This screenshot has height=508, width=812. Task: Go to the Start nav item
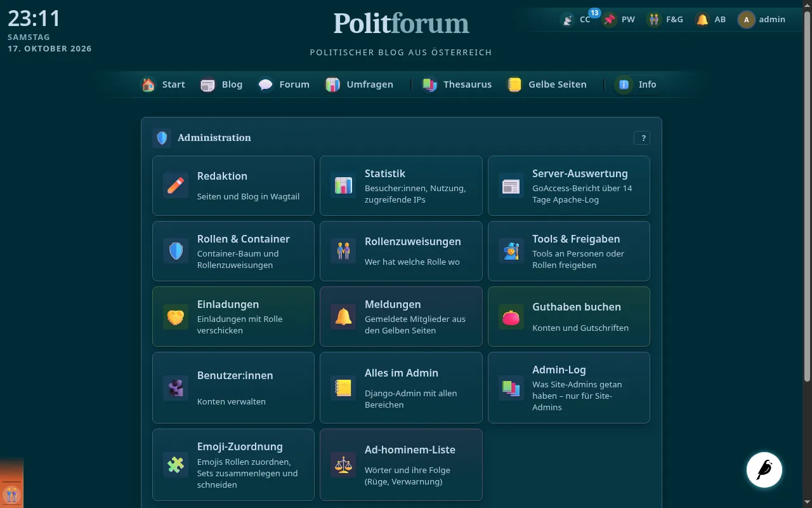coord(163,84)
